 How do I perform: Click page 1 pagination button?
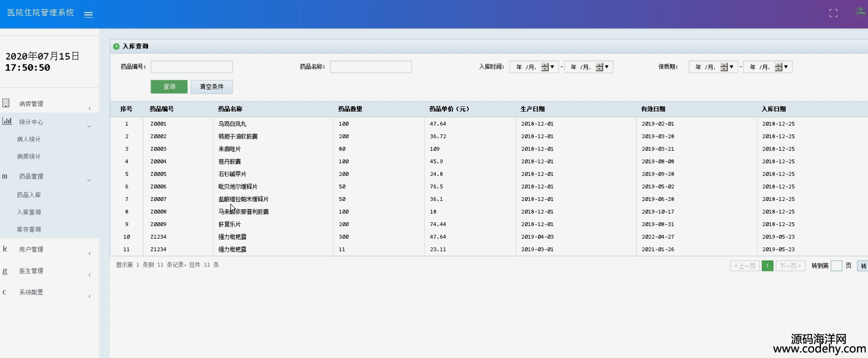pos(767,266)
